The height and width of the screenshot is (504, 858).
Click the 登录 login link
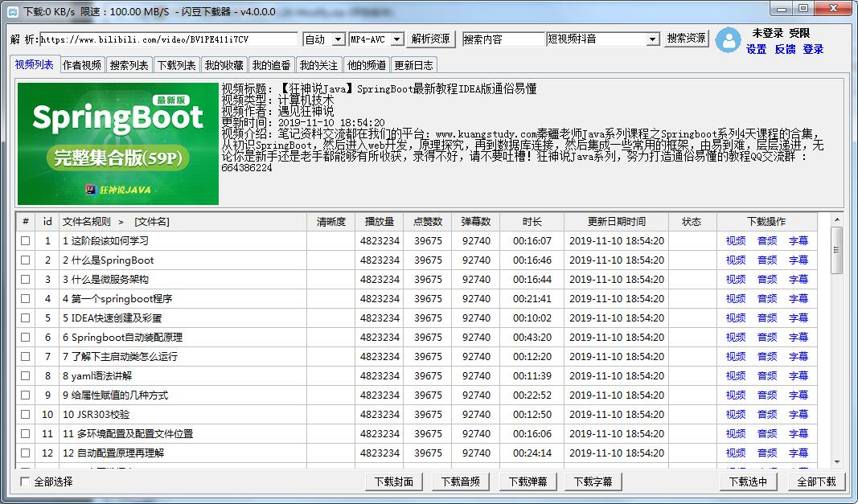point(813,49)
